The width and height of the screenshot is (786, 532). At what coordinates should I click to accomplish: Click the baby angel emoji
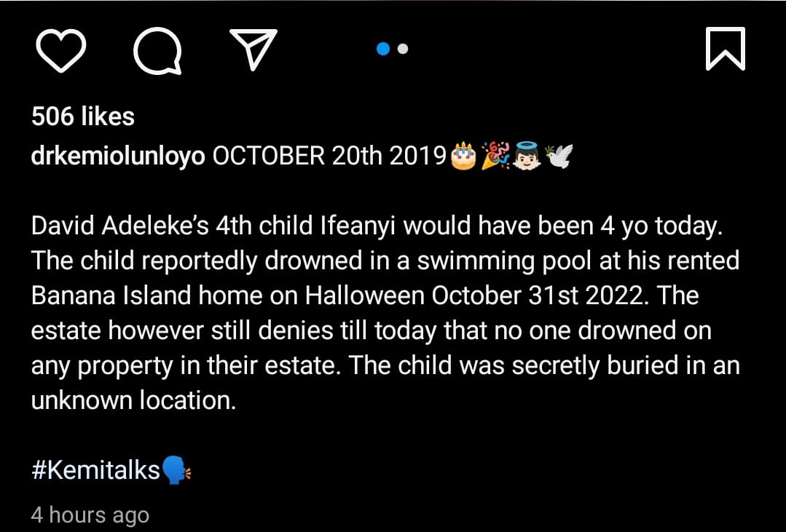[x=527, y=156]
